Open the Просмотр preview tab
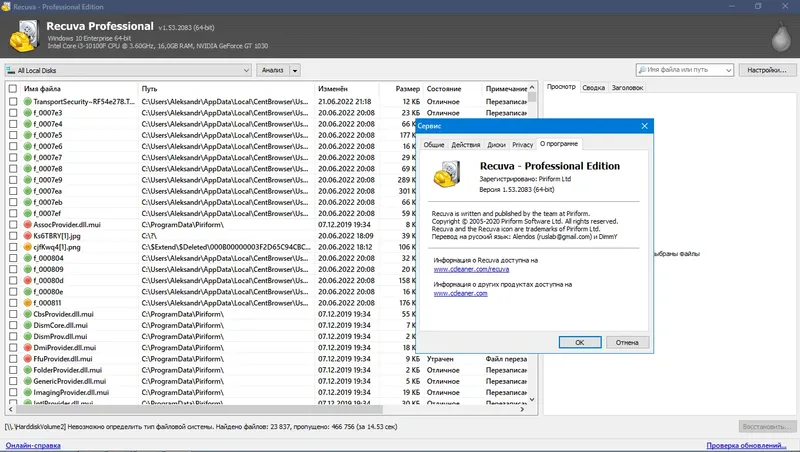800x452 pixels. pos(561,87)
